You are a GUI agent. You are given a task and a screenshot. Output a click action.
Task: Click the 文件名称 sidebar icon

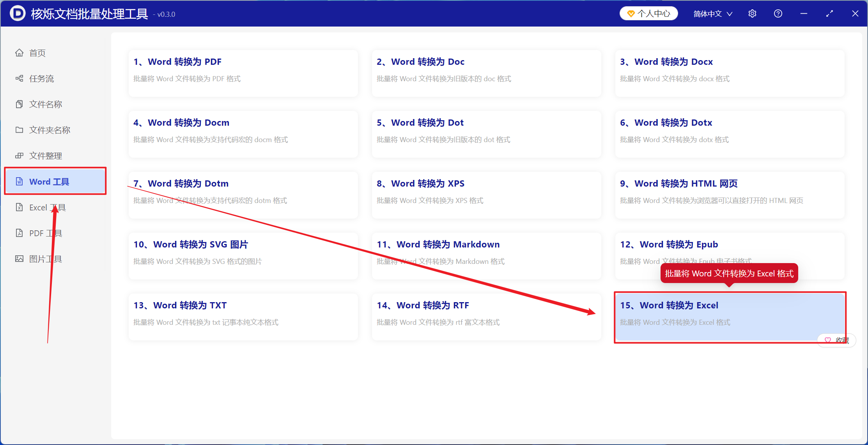tap(19, 104)
